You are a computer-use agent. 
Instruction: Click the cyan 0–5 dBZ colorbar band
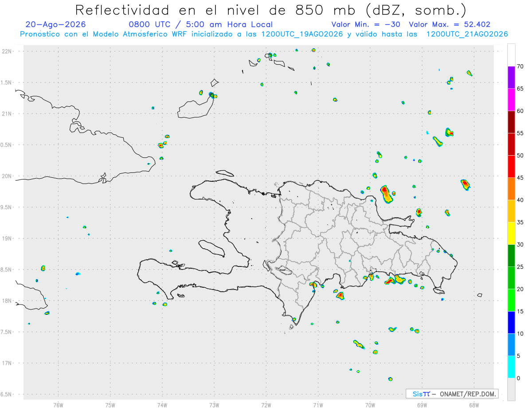click(511, 367)
